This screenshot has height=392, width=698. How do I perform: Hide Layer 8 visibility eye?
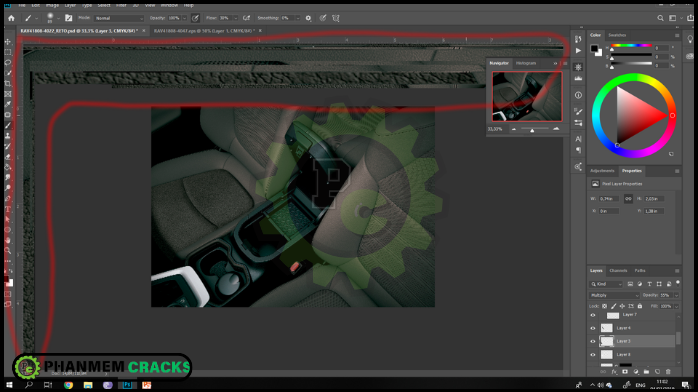click(x=593, y=355)
